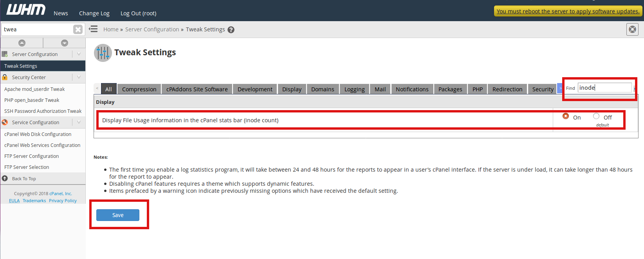Open Tweak Settings help question icon
644x259 pixels.
[x=231, y=30]
